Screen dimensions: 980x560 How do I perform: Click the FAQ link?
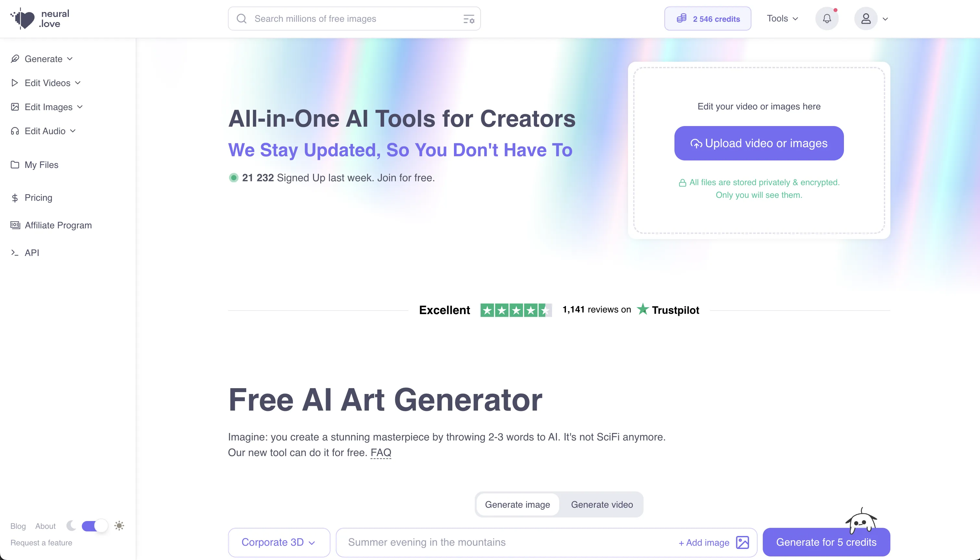click(x=380, y=452)
